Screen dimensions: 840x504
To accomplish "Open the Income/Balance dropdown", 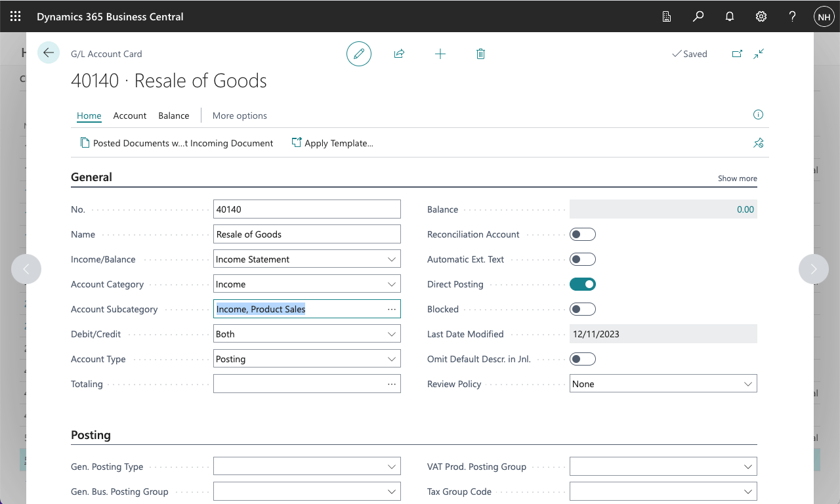I will click(x=306, y=259).
